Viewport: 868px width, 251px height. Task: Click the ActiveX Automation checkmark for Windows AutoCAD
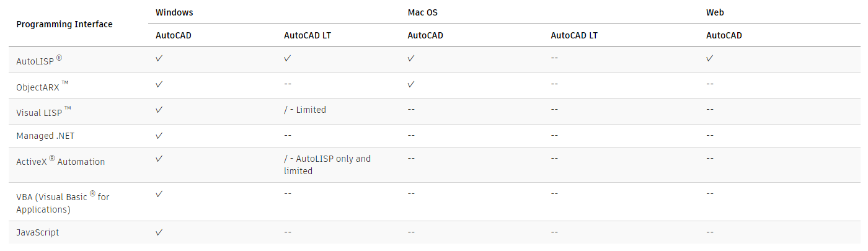[159, 159]
